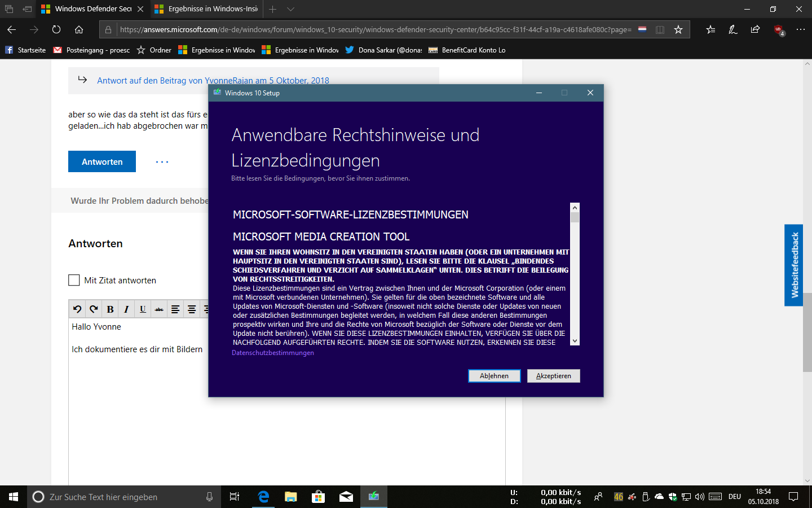Image resolution: width=812 pixels, height=508 pixels.
Task: Open the taskbar clock and date
Action: click(764, 497)
